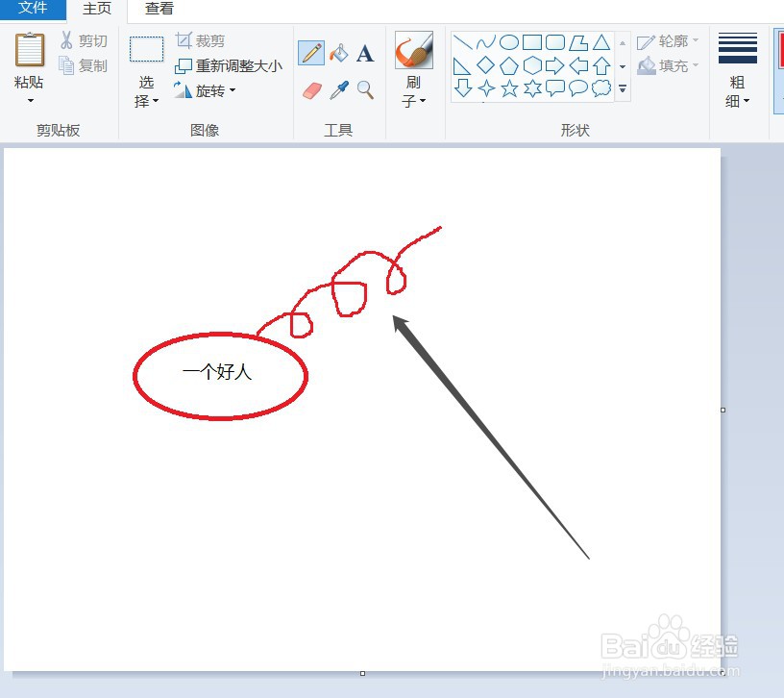Select the Eraser tool
The image size is (784, 698).
tap(312, 90)
